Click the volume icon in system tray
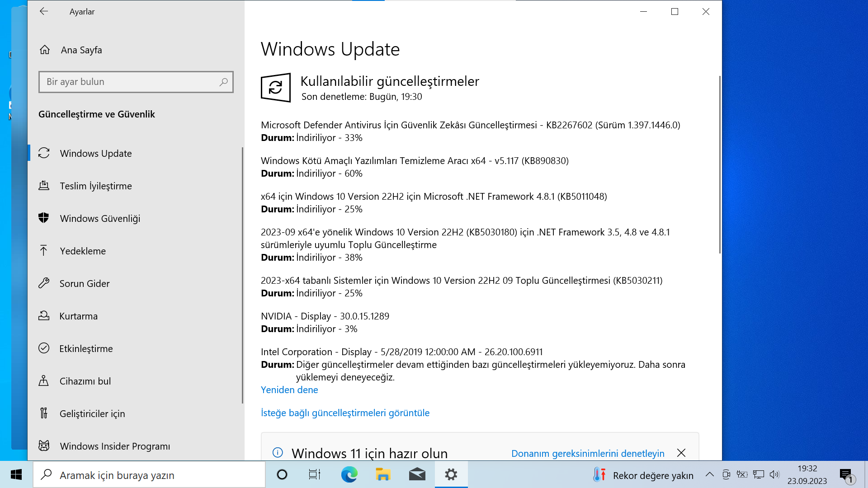Image resolution: width=868 pixels, height=488 pixels. click(x=774, y=474)
